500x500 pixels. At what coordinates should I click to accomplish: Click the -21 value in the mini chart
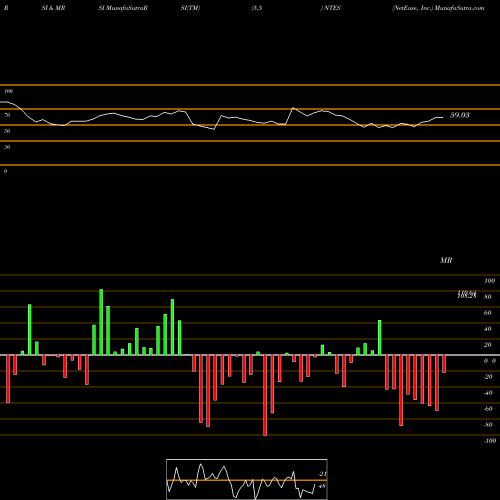pyautogui.click(x=322, y=474)
